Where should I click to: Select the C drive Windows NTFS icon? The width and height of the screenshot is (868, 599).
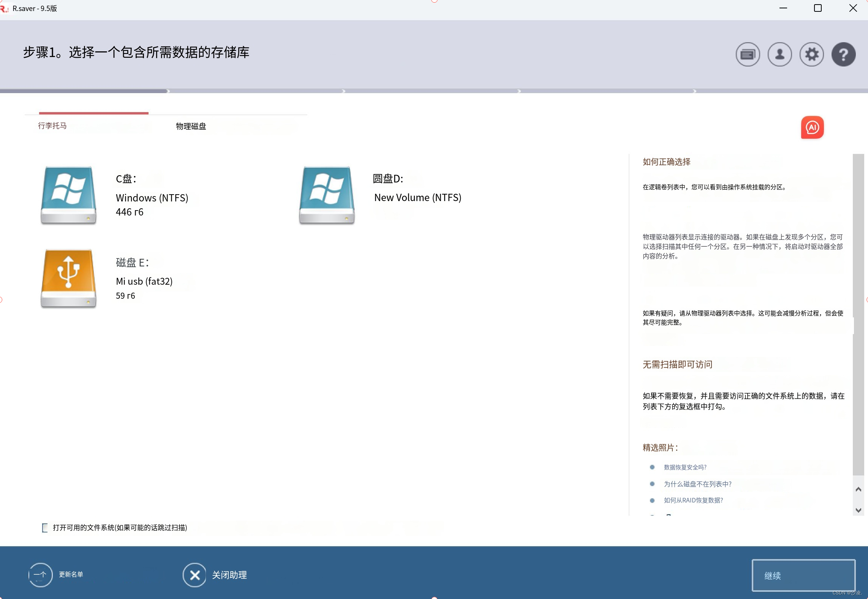tap(68, 195)
